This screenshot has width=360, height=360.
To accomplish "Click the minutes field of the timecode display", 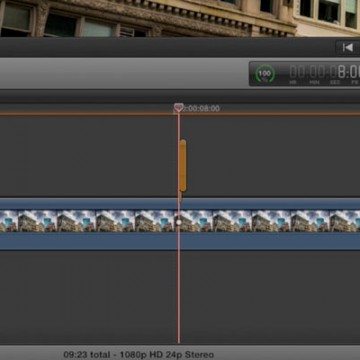I will pos(315,72).
